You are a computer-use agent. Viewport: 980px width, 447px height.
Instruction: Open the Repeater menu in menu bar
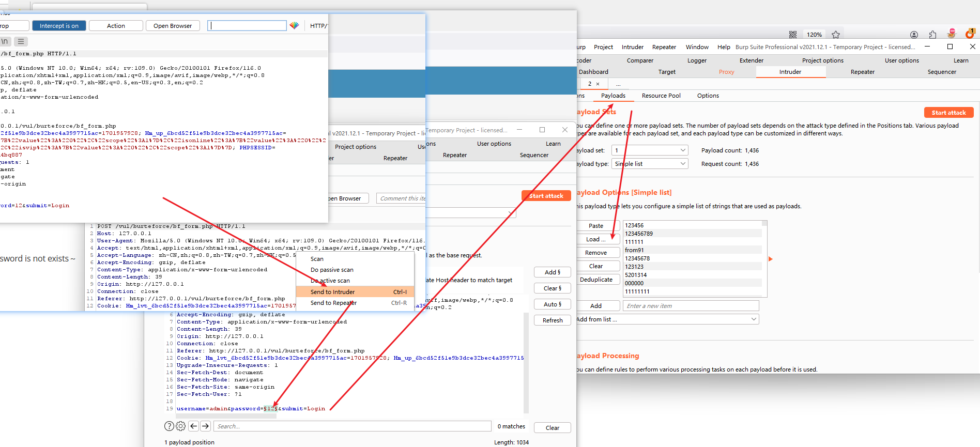point(664,47)
